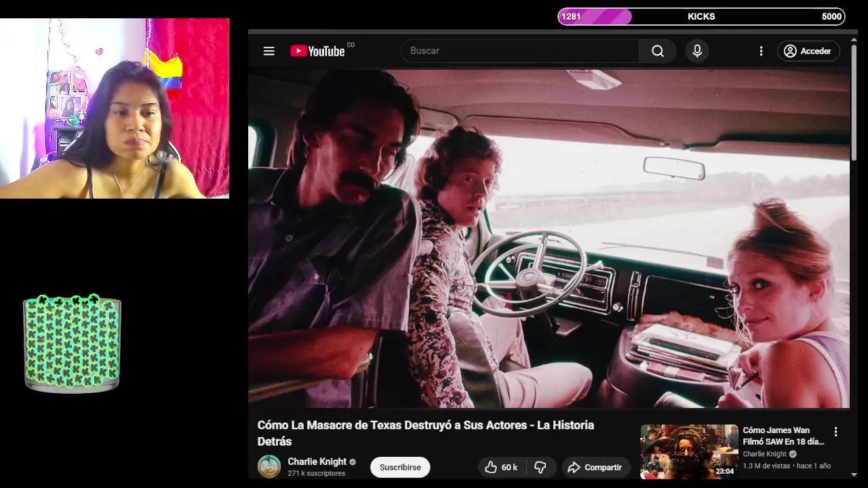Image resolution: width=868 pixels, height=488 pixels.
Task: Open options menu for the SAW recommended video
Action: click(835, 432)
